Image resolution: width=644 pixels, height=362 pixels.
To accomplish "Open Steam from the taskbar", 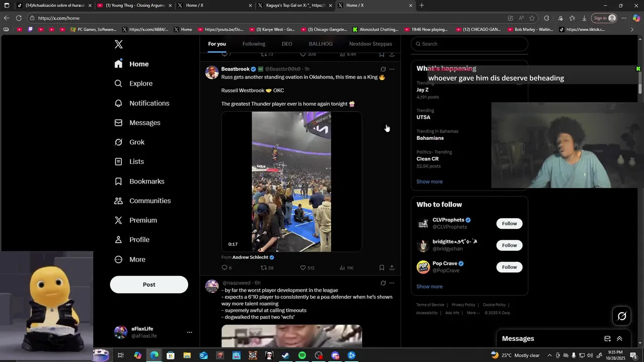I will click(285, 355).
